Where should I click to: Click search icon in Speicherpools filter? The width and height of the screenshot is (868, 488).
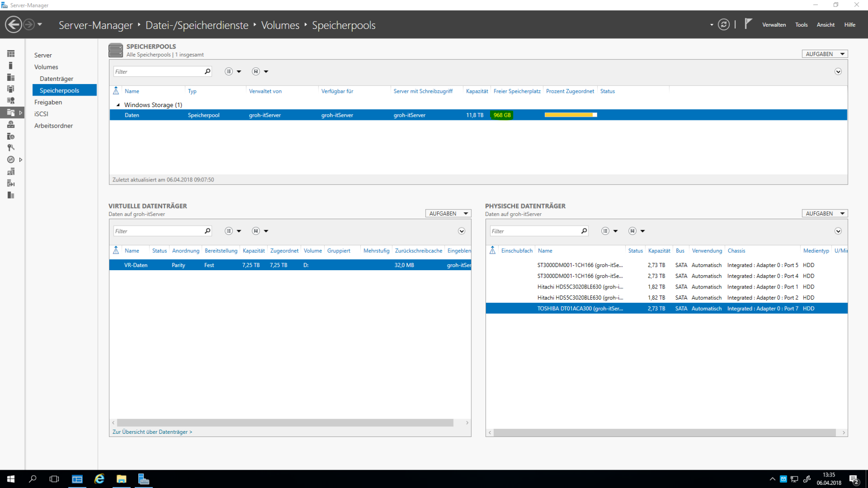207,72
